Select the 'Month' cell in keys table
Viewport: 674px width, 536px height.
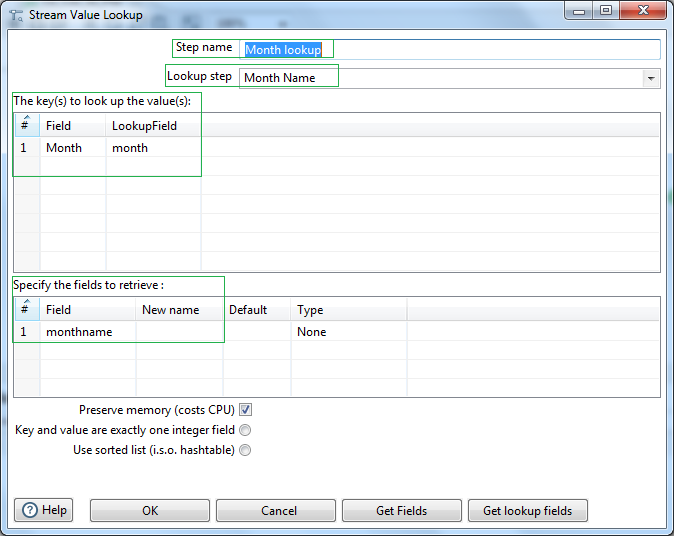[x=73, y=147]
